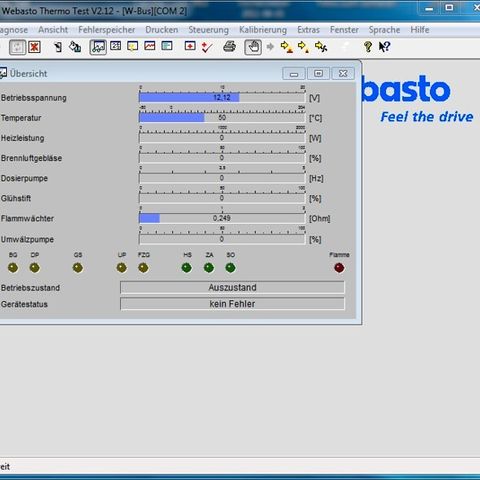Open the Ansicht menu
Viewport: 480px width, 480px height.
[x=53, y=30]
